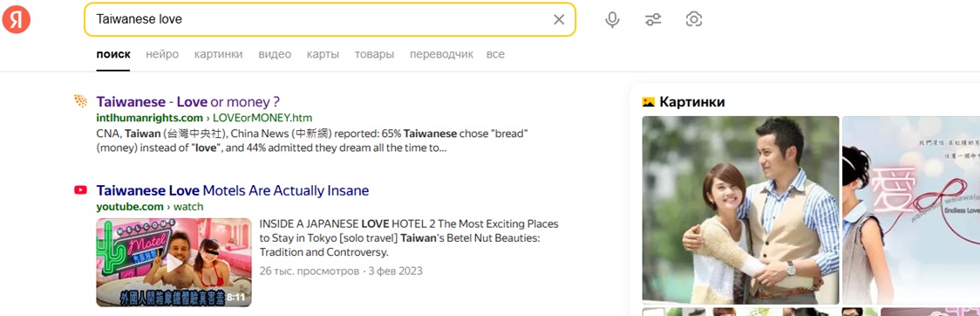Clear the search field with X icon
Image resolution: width=980 pixels, height=316 pixels.
pyautogui.click(x=559, y=19)
